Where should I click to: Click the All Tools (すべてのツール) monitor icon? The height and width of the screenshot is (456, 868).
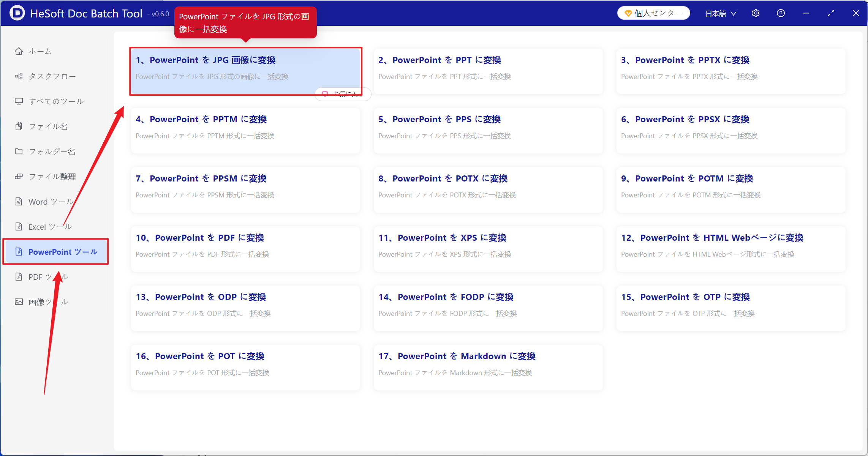click(x=19, y=101)
